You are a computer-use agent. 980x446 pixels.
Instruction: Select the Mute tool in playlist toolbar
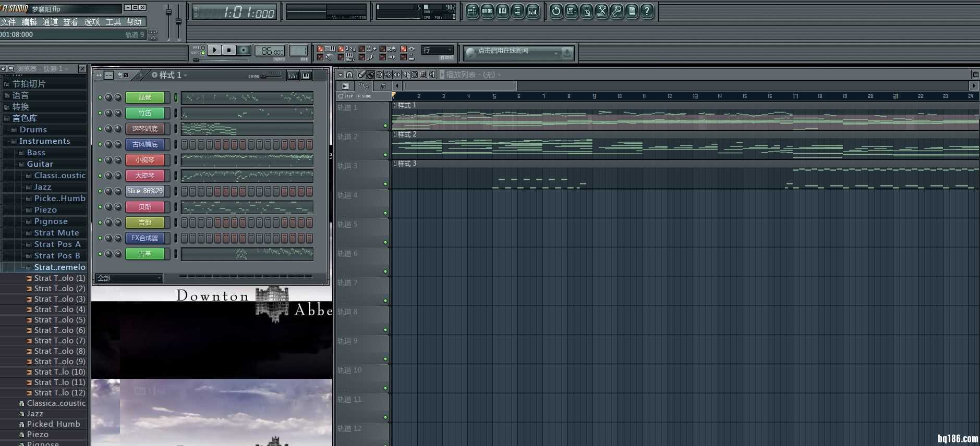tap(388, 75)
